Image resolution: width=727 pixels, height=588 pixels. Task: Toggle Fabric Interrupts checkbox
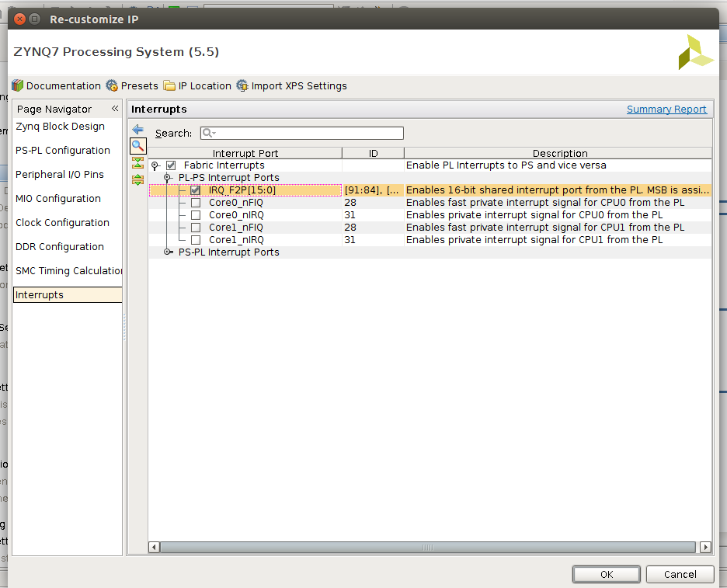pyautogui.click(x=171, y=165)
